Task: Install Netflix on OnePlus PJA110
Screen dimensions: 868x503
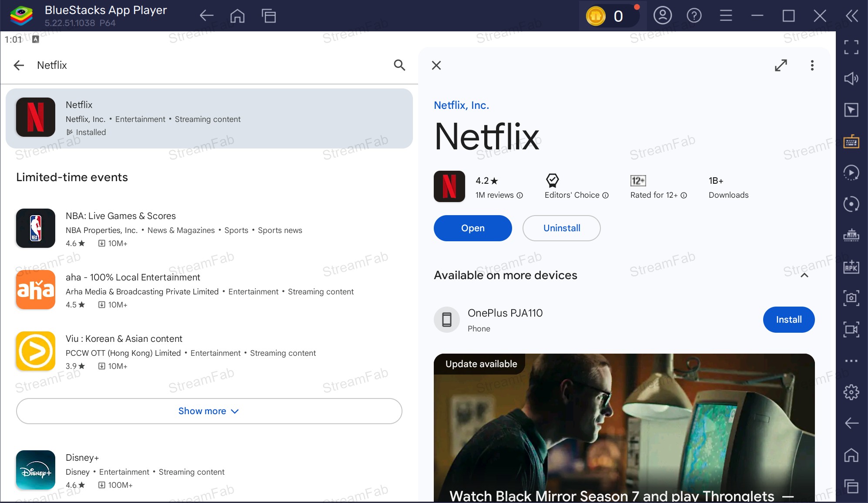Action: coord(789,320)
